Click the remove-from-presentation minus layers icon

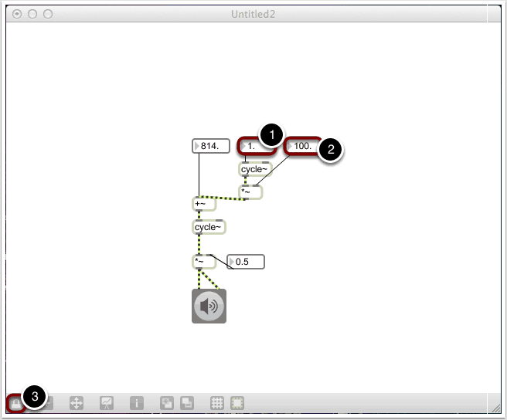pos(187,403)
